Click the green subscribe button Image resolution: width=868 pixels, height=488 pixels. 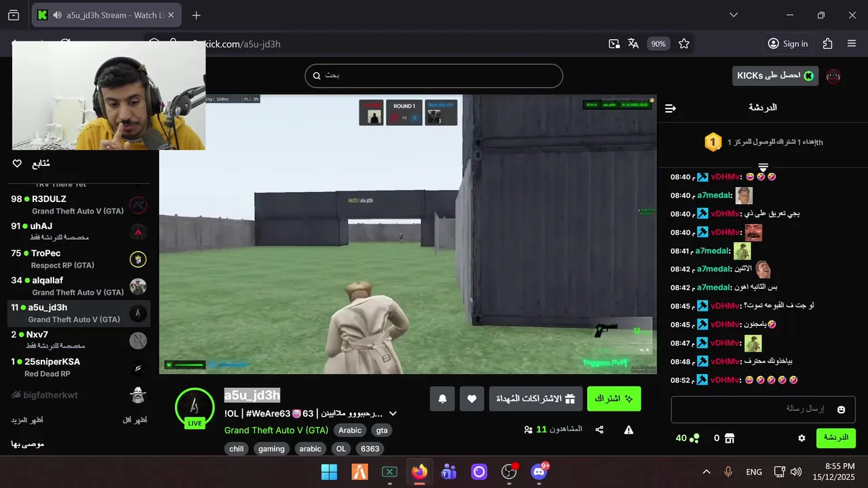click(614, 399)
